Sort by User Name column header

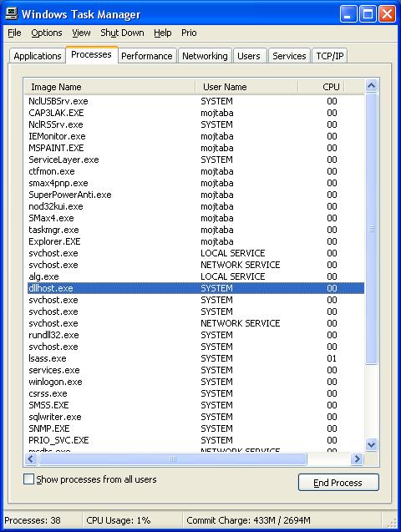click(247, 87)
